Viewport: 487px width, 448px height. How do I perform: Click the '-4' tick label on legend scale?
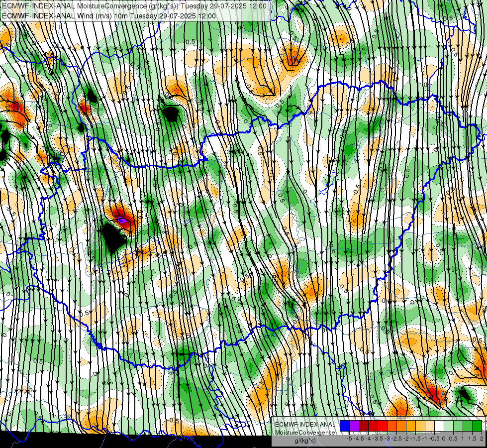point(368,439)
